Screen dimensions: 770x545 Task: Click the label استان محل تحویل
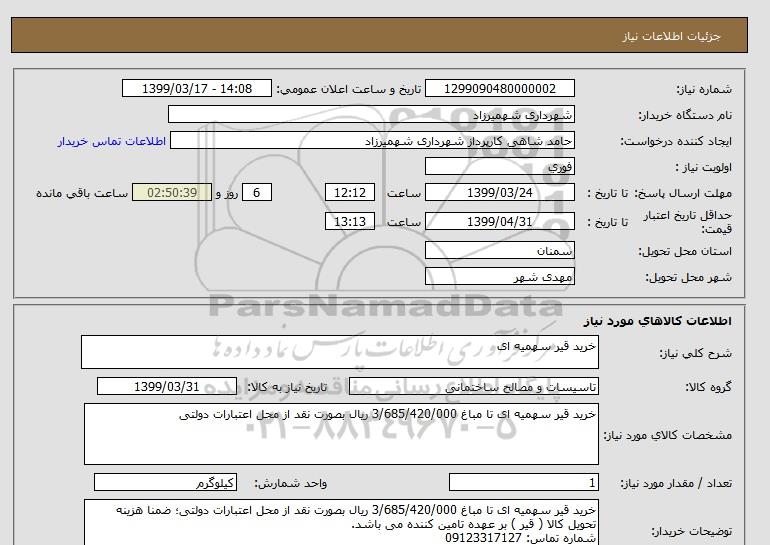coord(685,251)
